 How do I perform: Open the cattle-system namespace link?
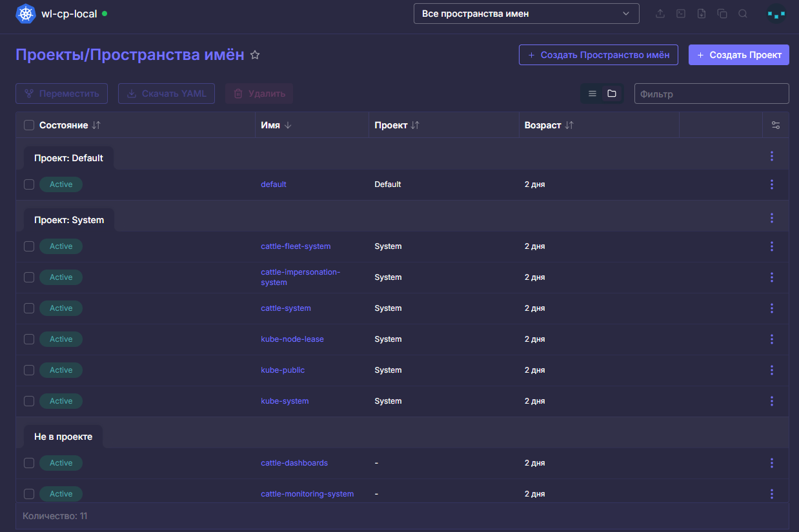point(286,308)
